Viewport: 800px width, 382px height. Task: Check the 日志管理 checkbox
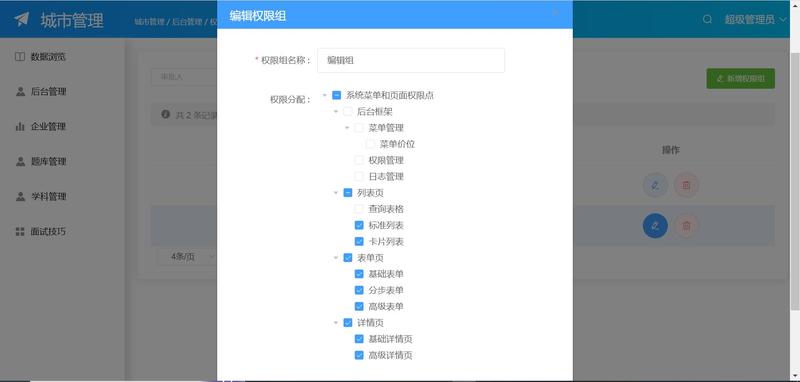359,176
